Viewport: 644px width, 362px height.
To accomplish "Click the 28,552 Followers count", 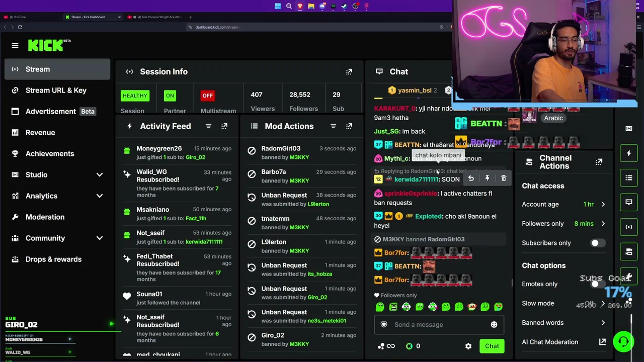I will (299, 95).
